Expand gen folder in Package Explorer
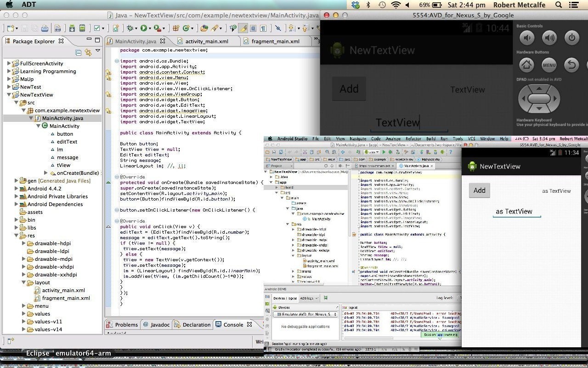Image resolution: width=588 pixels, height=368 pixels. pyautogui.click(x=17, y=181)
